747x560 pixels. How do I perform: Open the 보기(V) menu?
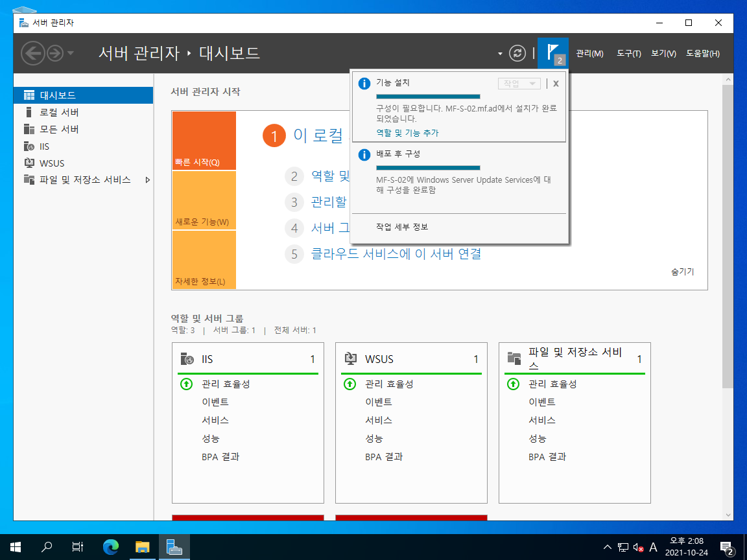pyautogui.click(x=663, y=53)
